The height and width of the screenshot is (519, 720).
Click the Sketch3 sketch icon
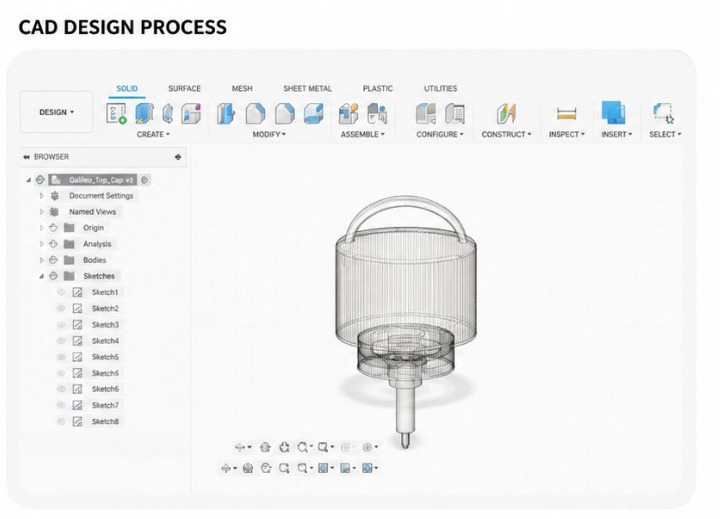(x=78, y=325)
